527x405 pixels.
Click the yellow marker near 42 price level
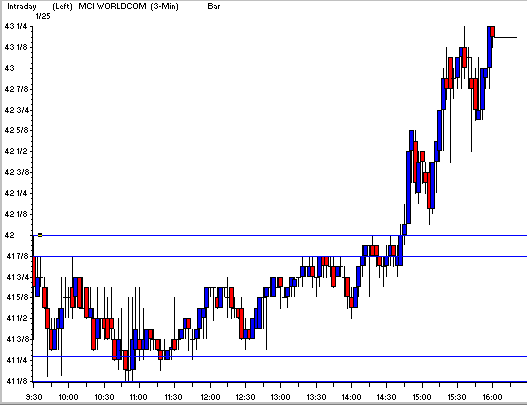[x=40, y=235]
